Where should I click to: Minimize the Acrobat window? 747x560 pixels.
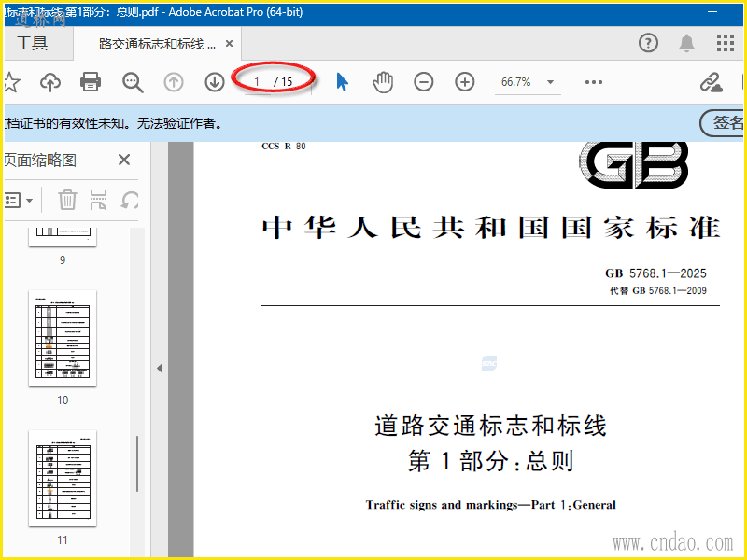click(712, 12)
